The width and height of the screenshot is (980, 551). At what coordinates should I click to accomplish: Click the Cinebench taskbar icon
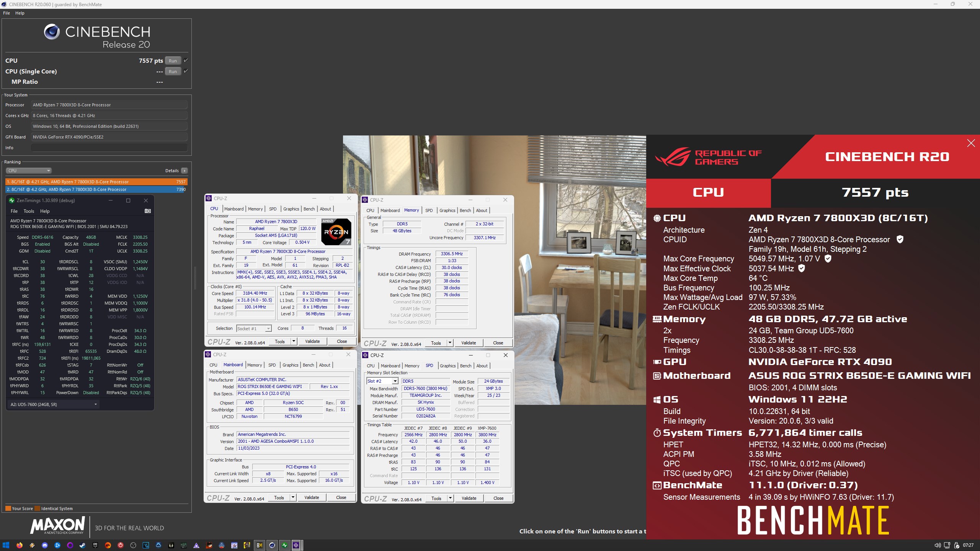pyautogui.click(x=272, y=545)
